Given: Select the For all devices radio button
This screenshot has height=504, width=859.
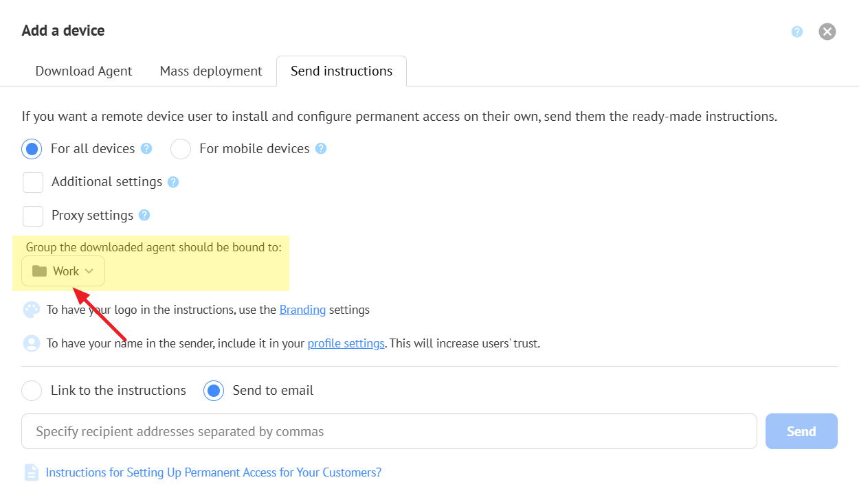Looking at the screenshot, I should pos(32,149).
